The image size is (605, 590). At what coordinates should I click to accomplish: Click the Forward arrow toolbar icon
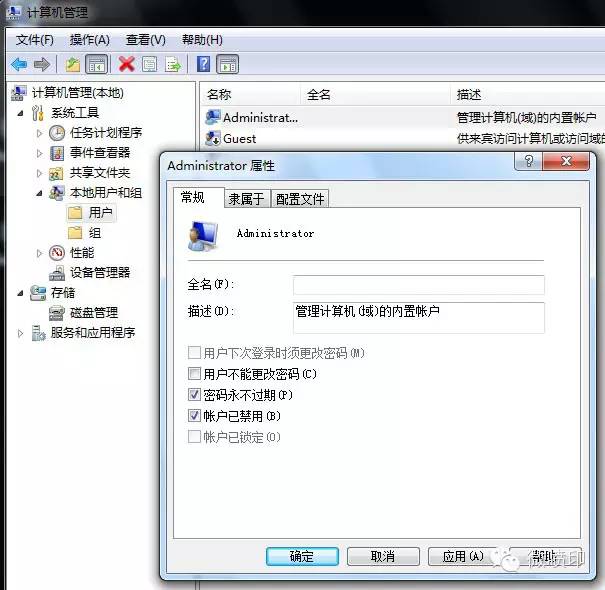click(x=42, y=64)
